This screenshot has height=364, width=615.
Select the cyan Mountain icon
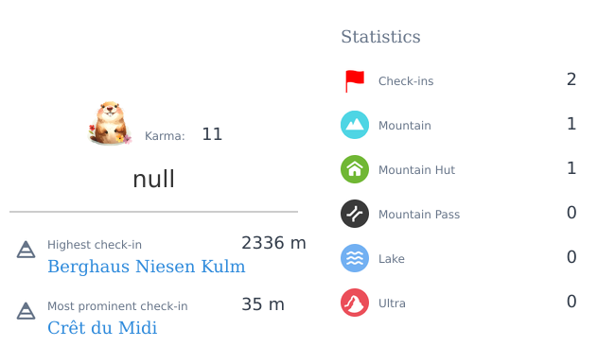coord(355,125)
